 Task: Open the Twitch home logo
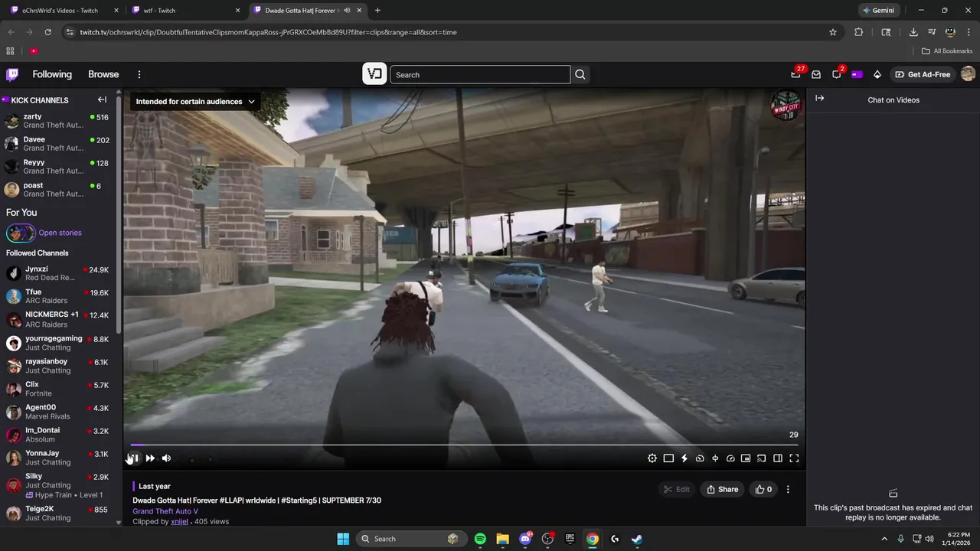(x=12, y=74)
